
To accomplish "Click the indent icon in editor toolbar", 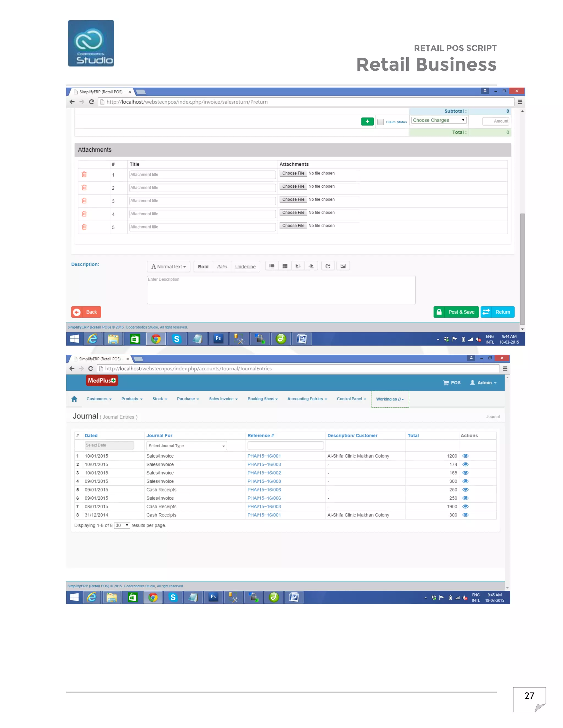I will click(x=311, y=266).
